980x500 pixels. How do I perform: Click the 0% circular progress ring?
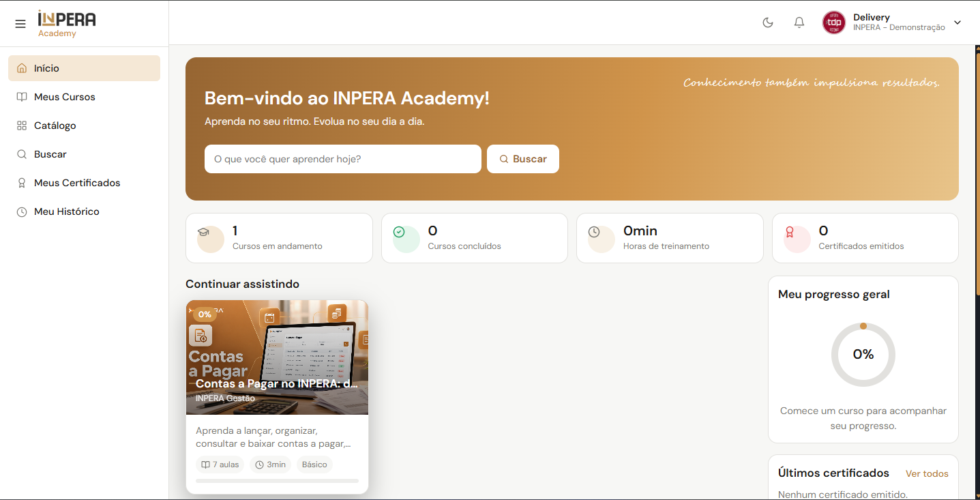tap(863, 355)
